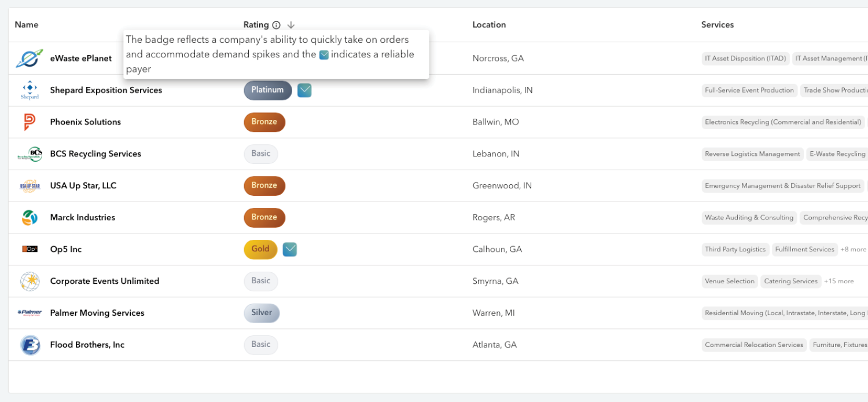The width and height of the screenshot is (868, 402).
Task: Click the Phoenix Solutions logo
Action: 30,122
